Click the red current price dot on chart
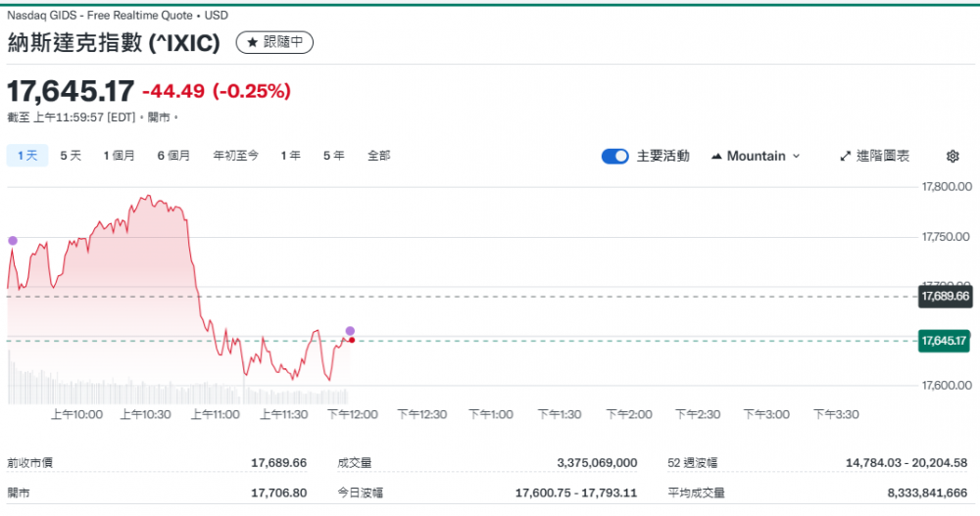980x516 pixels. point(351,340)
